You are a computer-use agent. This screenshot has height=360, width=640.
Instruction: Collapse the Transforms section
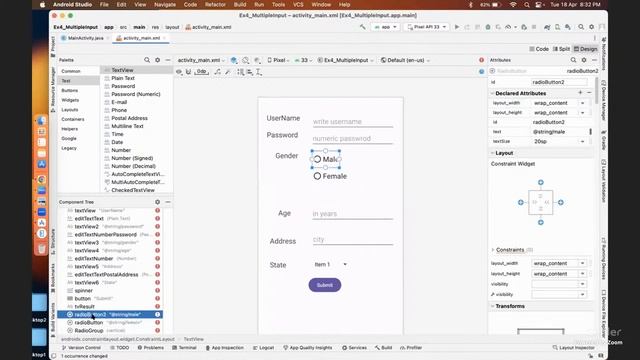click(493, 306)
